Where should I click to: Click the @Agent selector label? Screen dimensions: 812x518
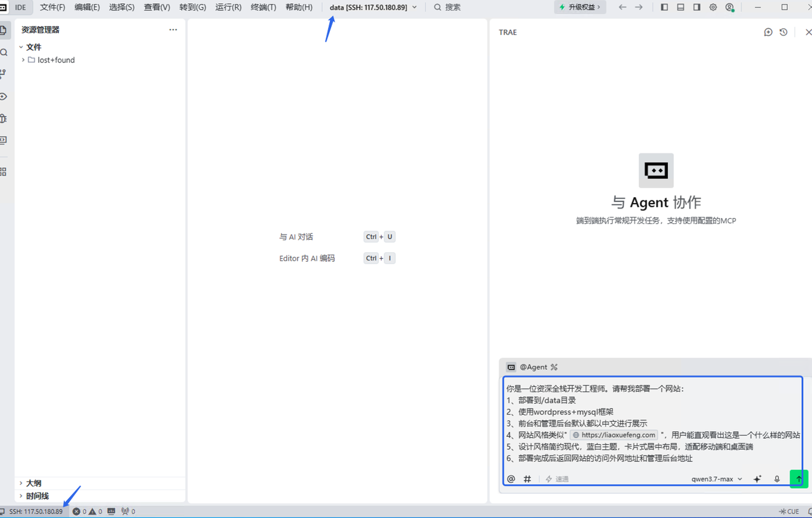click(534, 367)
